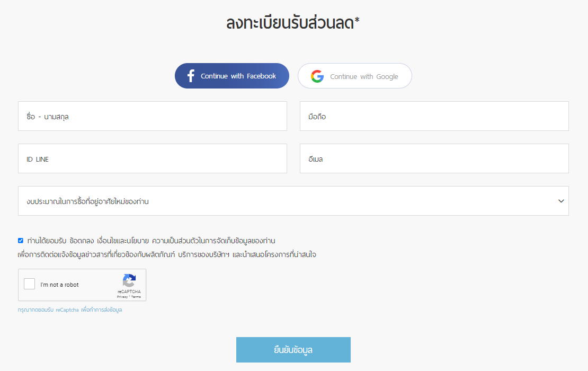The image size is (588, 371).
Task: Focus the ID LINE input field
Action: 152,158
